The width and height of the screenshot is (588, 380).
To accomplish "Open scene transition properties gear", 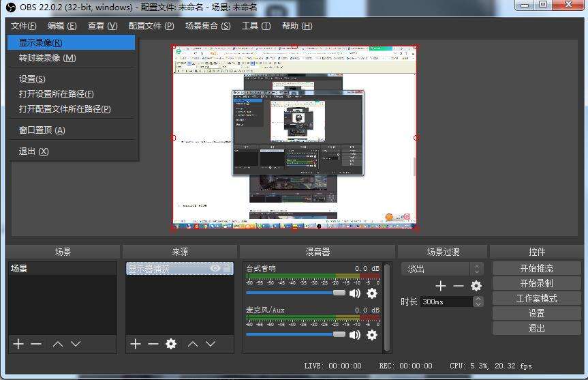I will pos(476,286).
